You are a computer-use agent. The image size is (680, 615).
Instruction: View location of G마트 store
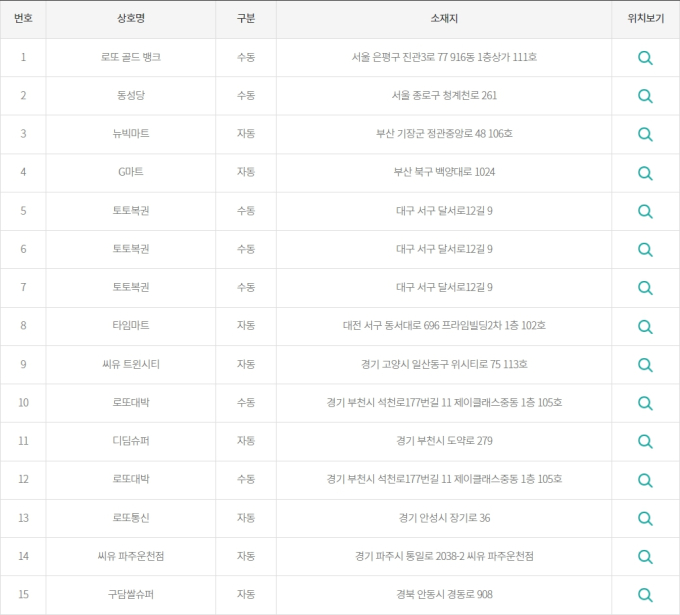click(x=645, y=173)
